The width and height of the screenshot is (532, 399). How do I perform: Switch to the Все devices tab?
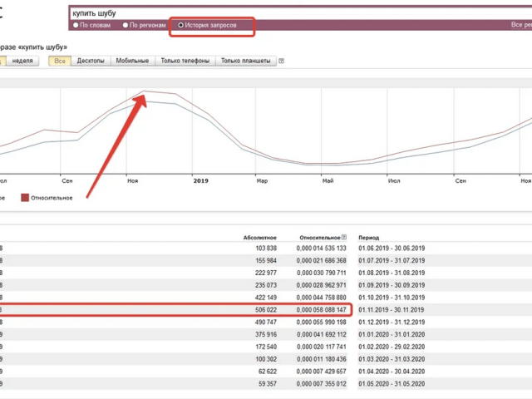59,61
